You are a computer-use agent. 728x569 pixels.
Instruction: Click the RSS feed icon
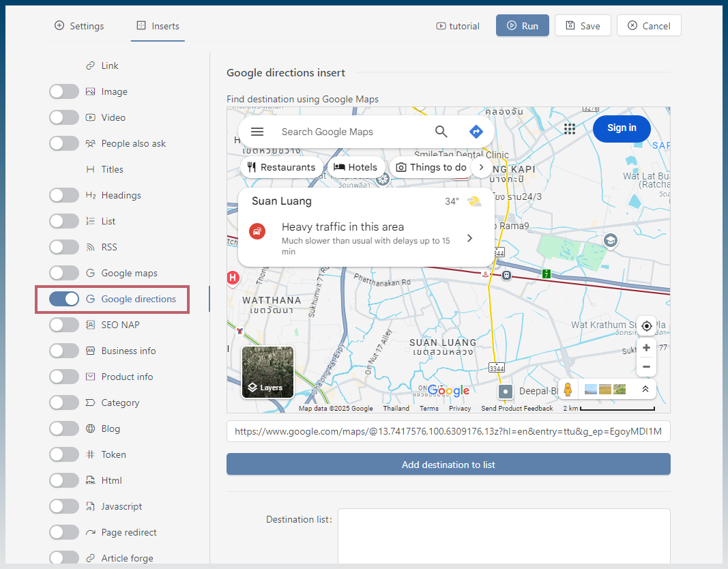click(91, 248)
